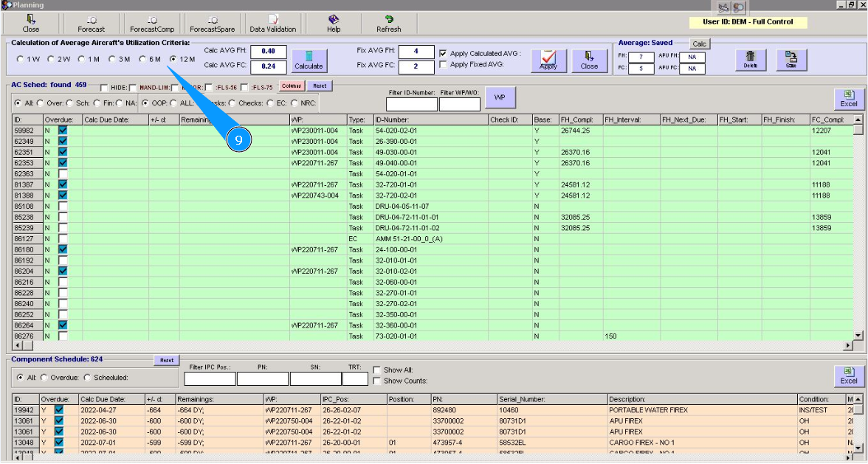Open the ForecastSpare tool
The width and height of the screenshot is (868, 464).
click(x=212, y=23)
